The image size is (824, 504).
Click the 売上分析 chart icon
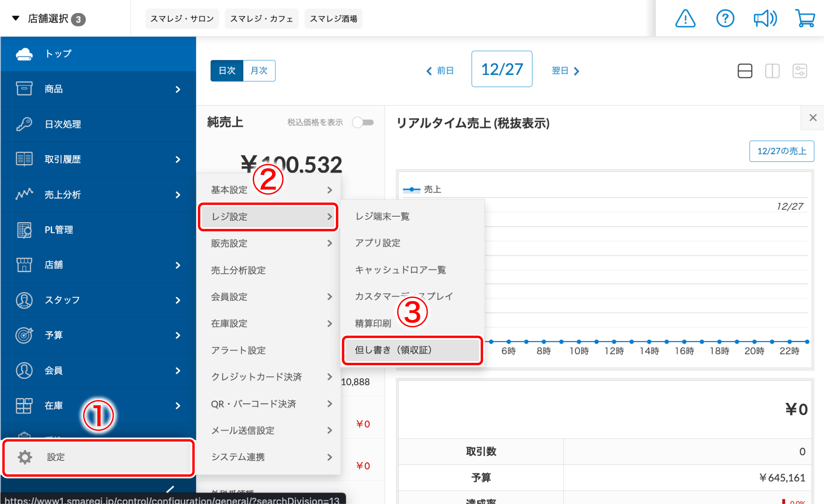[x=24, y=194]
